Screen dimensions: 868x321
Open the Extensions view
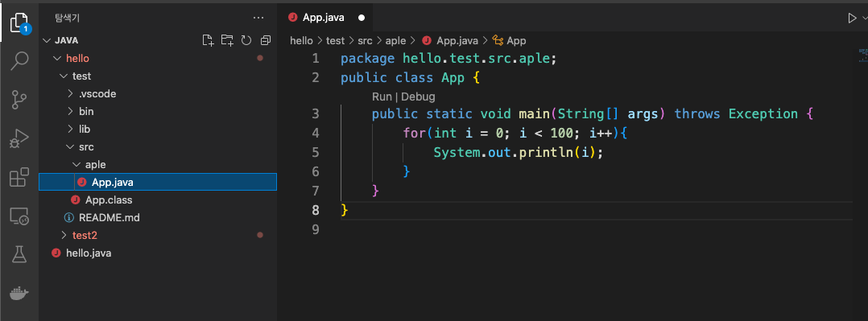[x=19, y=178]
